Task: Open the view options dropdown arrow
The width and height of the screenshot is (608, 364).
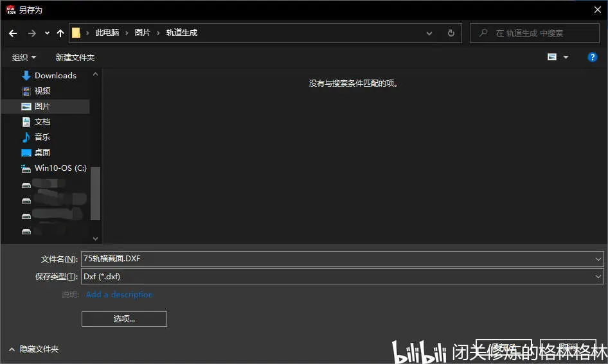Action: tap(566, 57)
